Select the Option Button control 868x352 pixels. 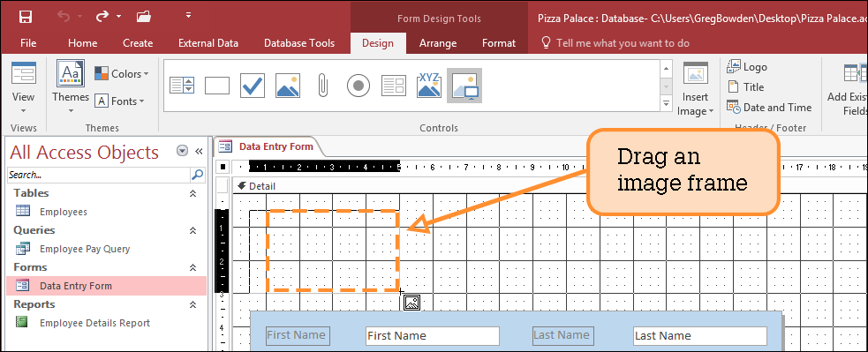click(x=359, y=86)
